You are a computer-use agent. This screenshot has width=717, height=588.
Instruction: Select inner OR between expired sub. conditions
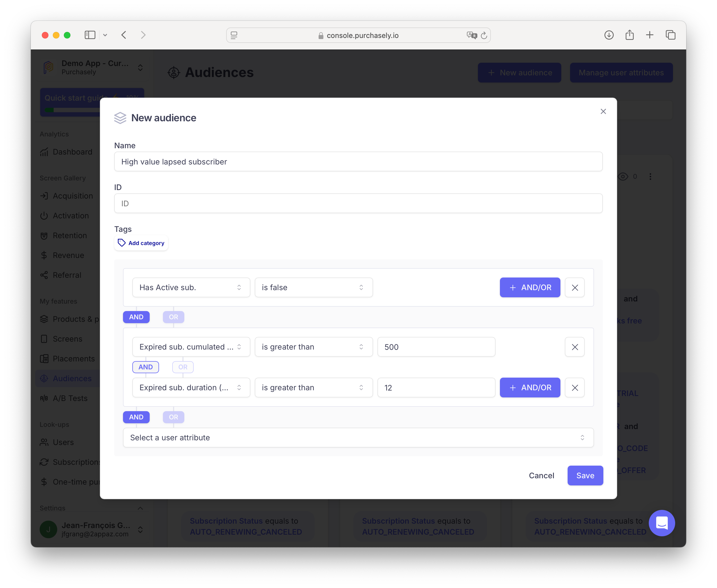pos(183,367)
